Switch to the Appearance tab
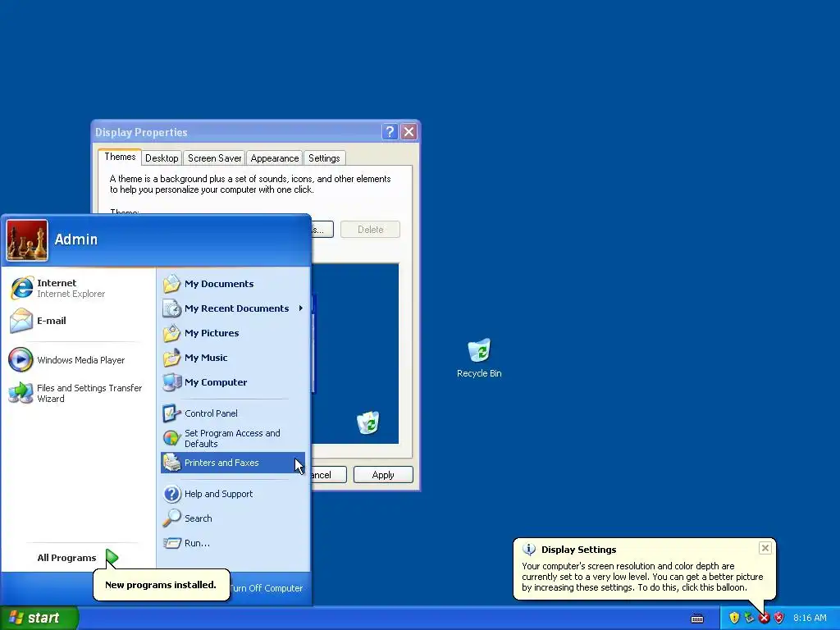The image size is (840, 630). pyautogui.click(x=274, y=158)
